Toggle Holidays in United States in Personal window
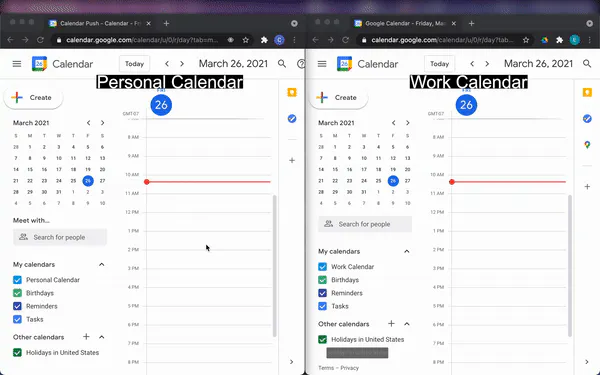Screen dimensions: 600x375 coord(17,352)
